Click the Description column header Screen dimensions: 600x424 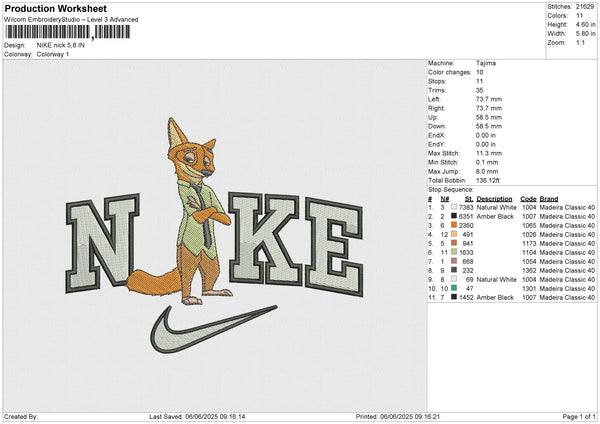[x=494, y=199]
